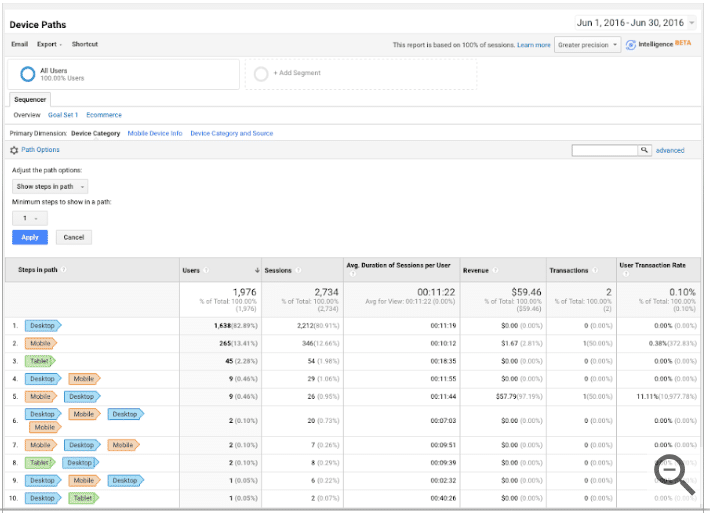Click the Tablet tag in row 3
Image resolution: width=710 pixels, height=516 pixels.
[x=40, y=361]
